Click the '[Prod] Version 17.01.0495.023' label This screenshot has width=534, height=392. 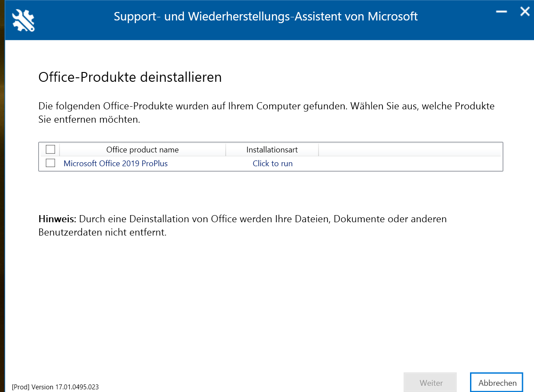[56, 387]
